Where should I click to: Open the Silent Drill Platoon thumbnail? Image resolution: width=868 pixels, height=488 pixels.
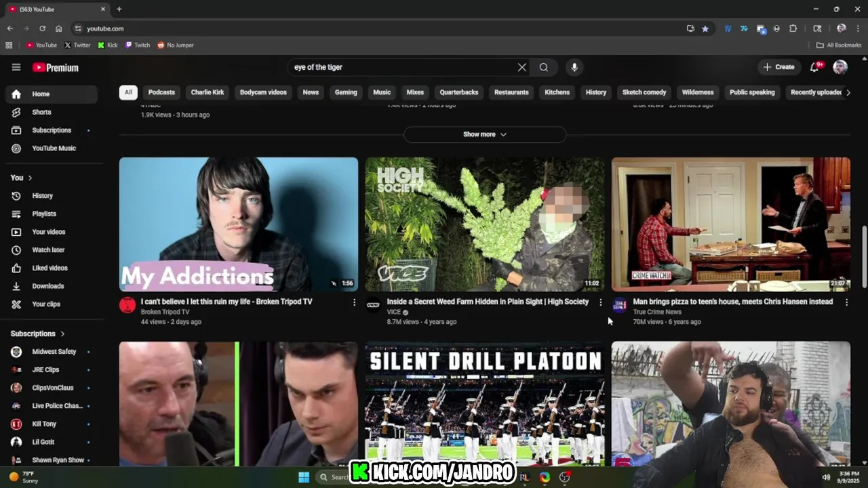[x=485, y=404]
